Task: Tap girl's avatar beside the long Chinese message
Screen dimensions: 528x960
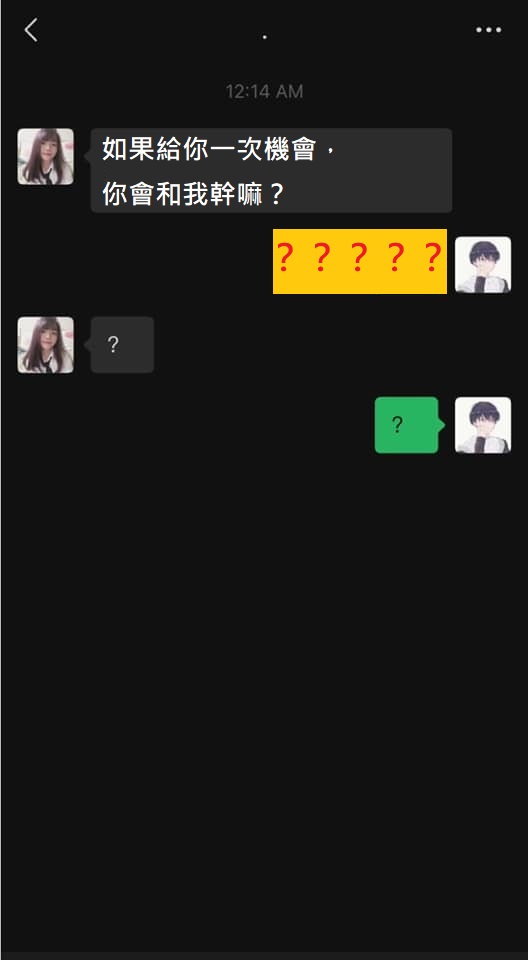Action: coord(45,156)
